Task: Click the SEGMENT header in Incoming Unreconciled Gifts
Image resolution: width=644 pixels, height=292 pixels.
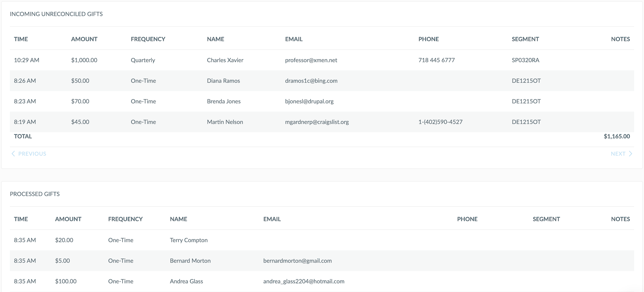Action: coord(525,39)
